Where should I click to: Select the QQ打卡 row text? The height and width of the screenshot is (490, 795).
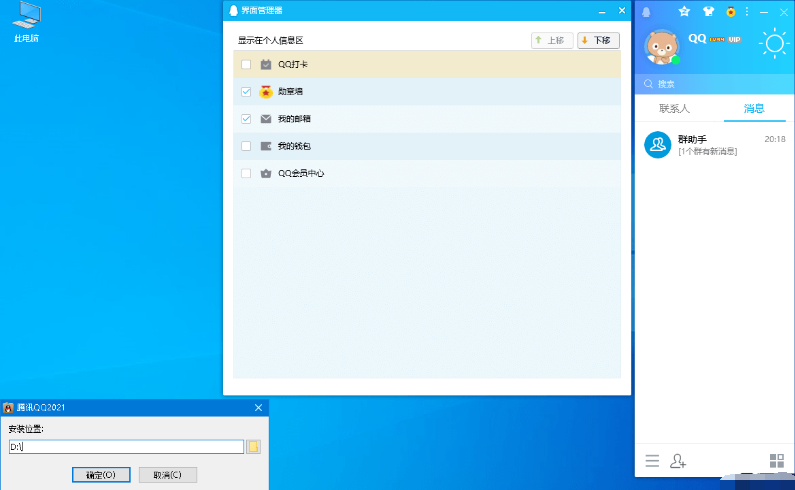[x=293, y=64]
